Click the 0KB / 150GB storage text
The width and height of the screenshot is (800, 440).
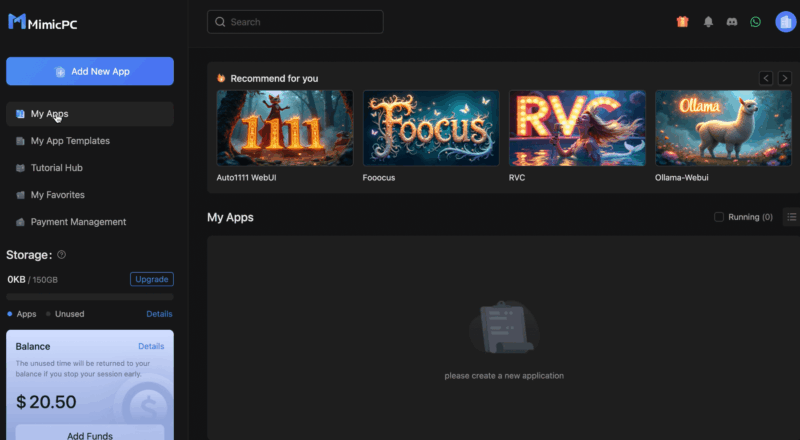point(33,279)
